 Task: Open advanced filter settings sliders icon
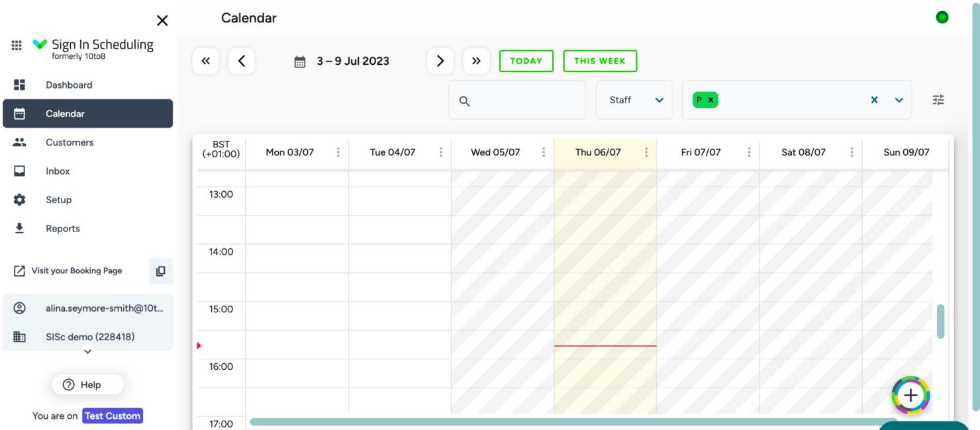(938, 99)
